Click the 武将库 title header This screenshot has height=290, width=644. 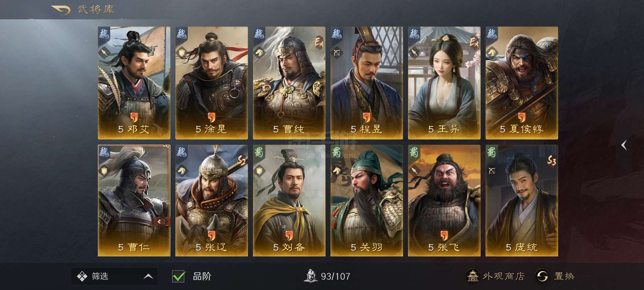point(96,10)
